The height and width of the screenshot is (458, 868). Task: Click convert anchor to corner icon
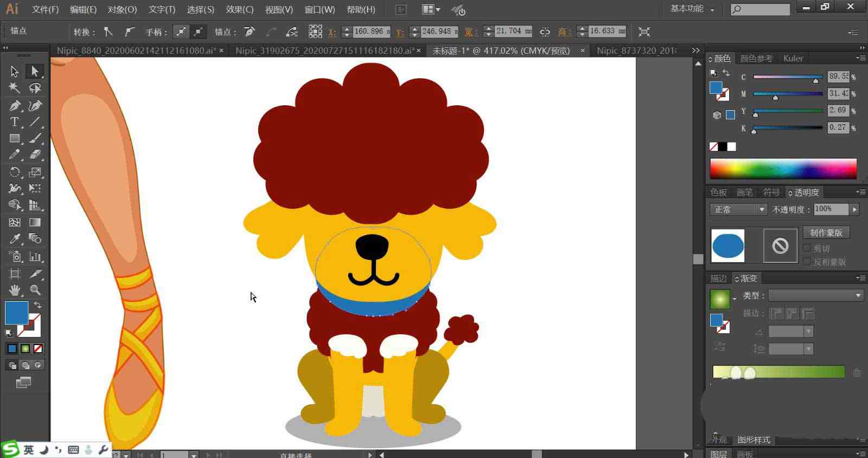tap(108, 31)
